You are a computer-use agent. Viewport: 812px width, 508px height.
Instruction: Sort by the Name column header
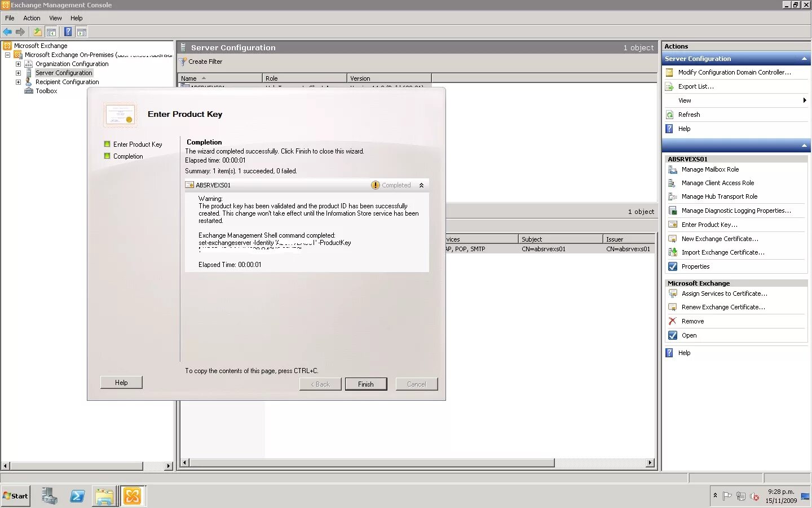click(220, 78)
